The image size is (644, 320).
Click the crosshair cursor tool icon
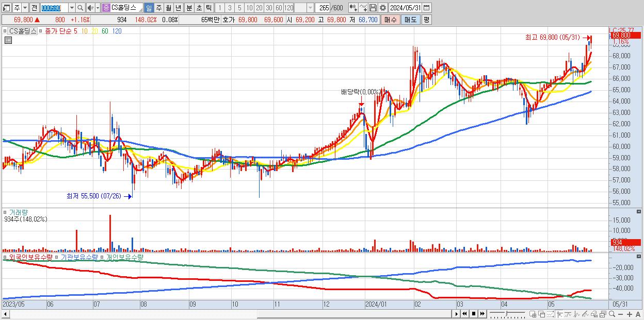click(x=560, y=314)
